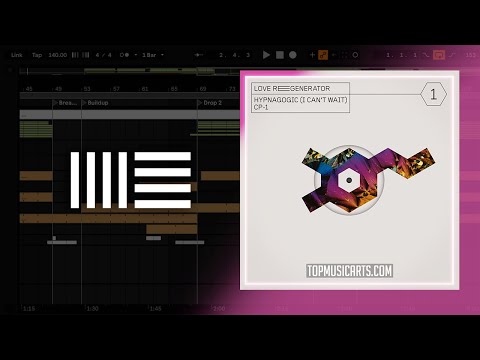The height and width of the screenshot is (360, 480).
Task: Click the Phase Nudge Up icon
Action: click(86, 55)
